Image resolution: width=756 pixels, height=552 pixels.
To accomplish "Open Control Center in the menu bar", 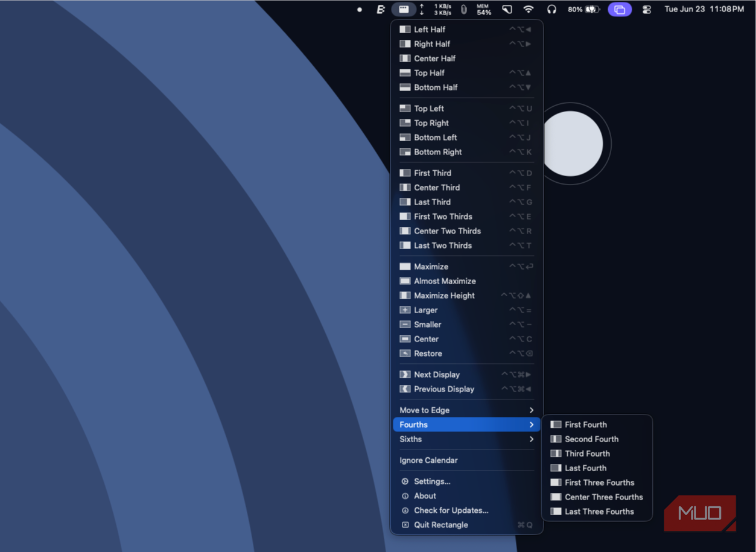I will pyautogui.click(x=647, y=9).
